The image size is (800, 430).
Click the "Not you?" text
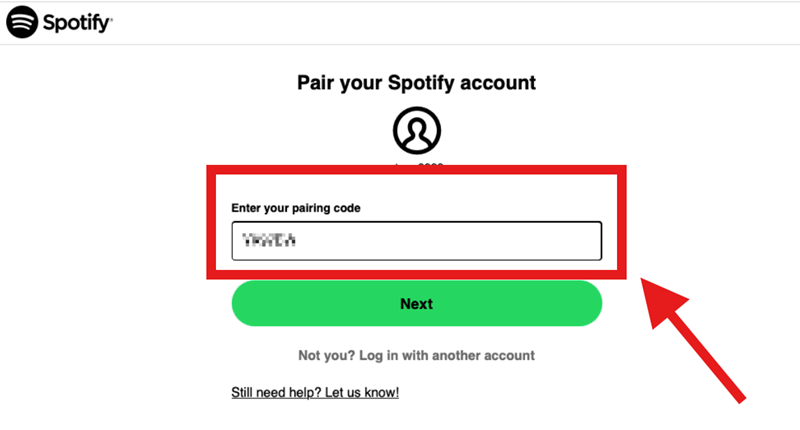coord(321,355)
